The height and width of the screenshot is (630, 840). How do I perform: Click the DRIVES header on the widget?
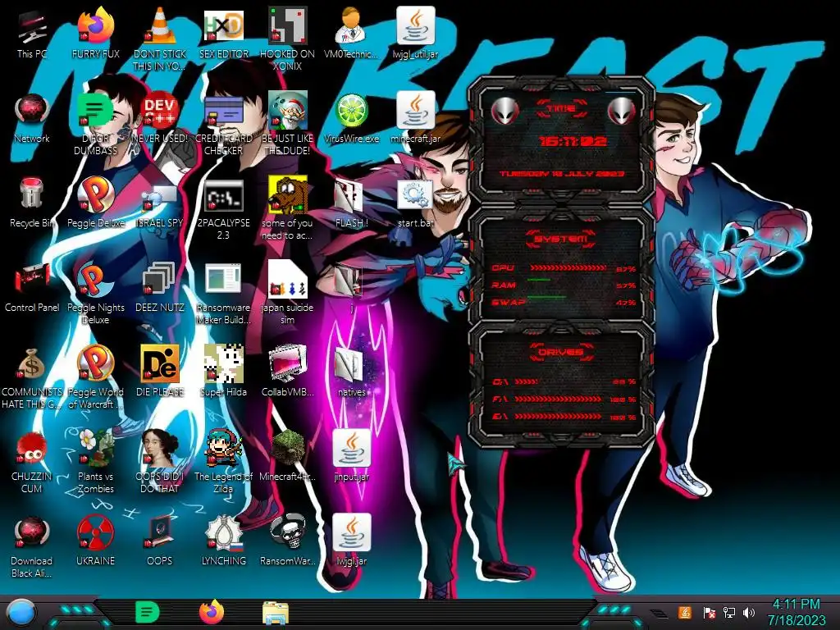coord(561,352)
